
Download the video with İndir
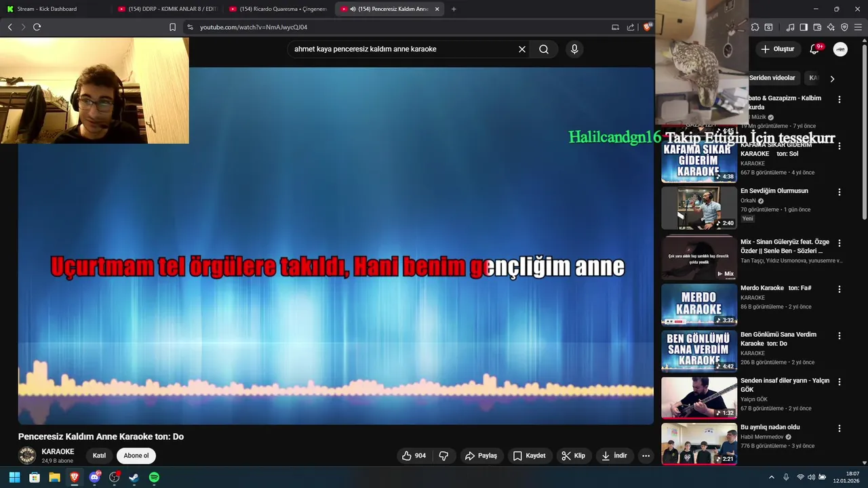(614, 455)
